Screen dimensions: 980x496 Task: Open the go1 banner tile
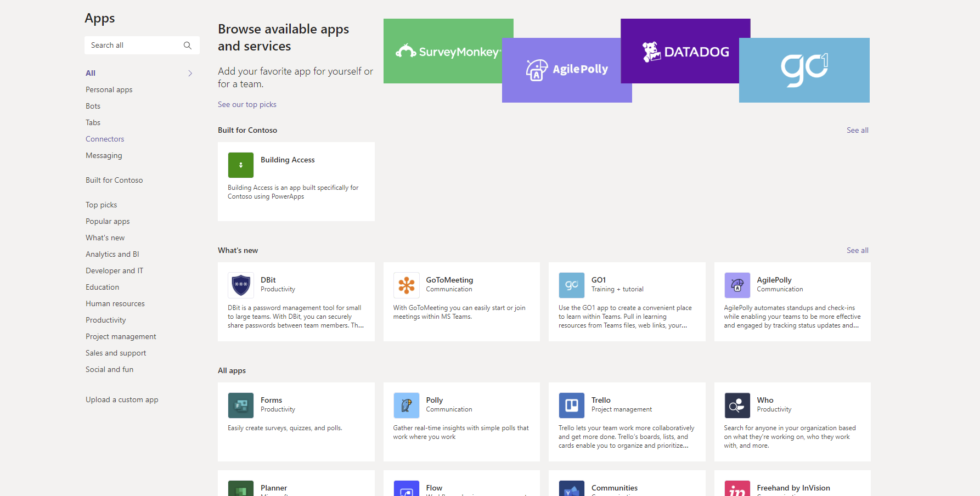[x=804, y=70]
